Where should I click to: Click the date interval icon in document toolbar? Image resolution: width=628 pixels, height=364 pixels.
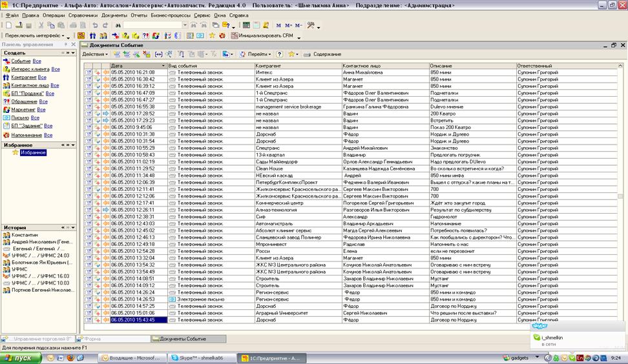click(x=159, y=54)
